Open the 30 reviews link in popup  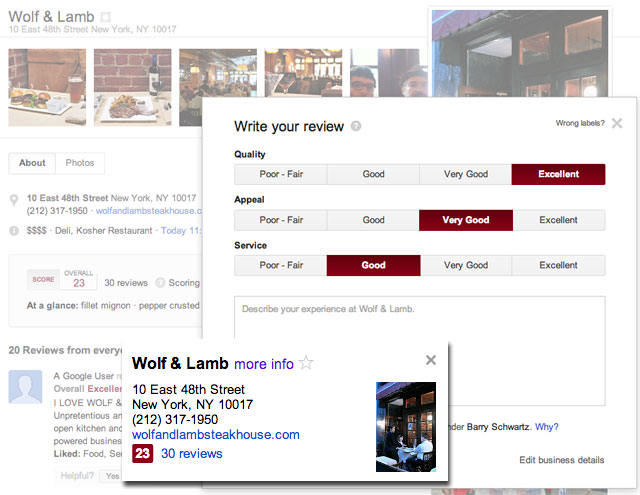191,453
